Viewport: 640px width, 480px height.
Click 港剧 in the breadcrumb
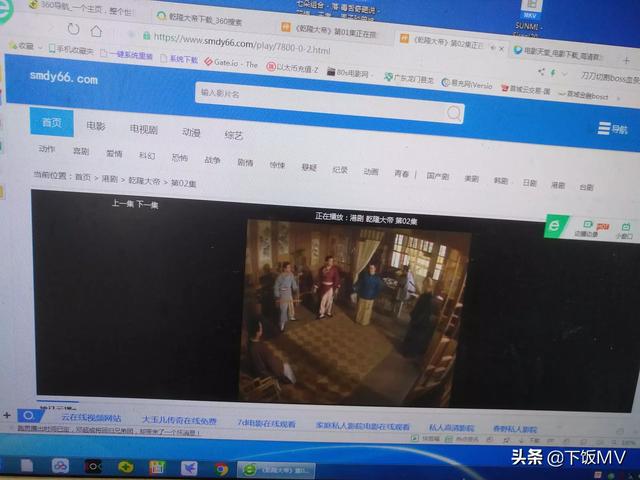(x=109, y=179)
